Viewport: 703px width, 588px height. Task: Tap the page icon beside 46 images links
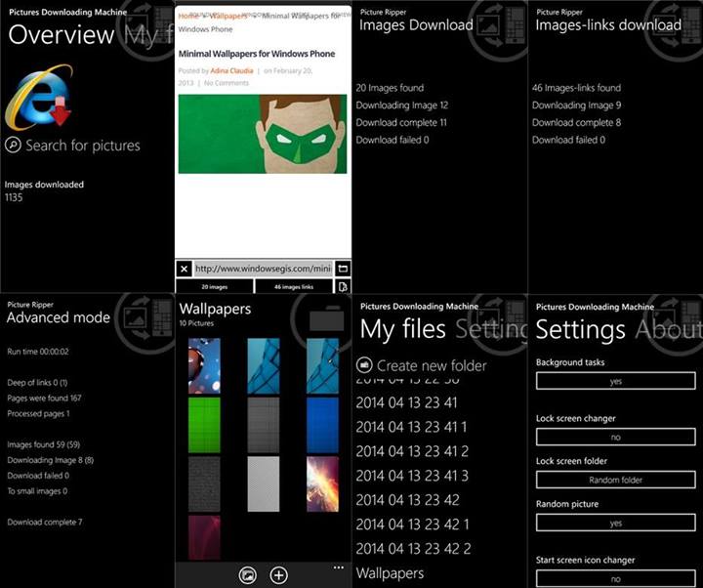click(343, 286)
